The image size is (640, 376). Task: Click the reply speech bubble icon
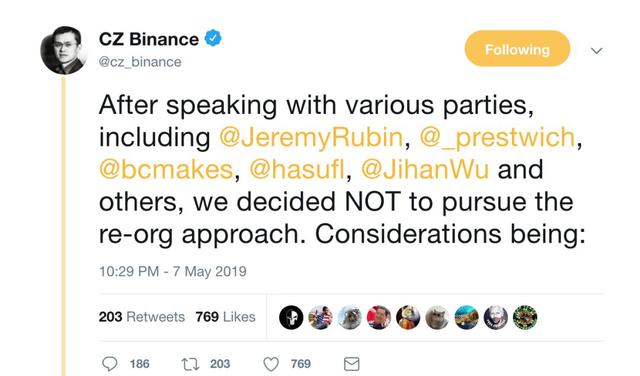coord(109,363)
